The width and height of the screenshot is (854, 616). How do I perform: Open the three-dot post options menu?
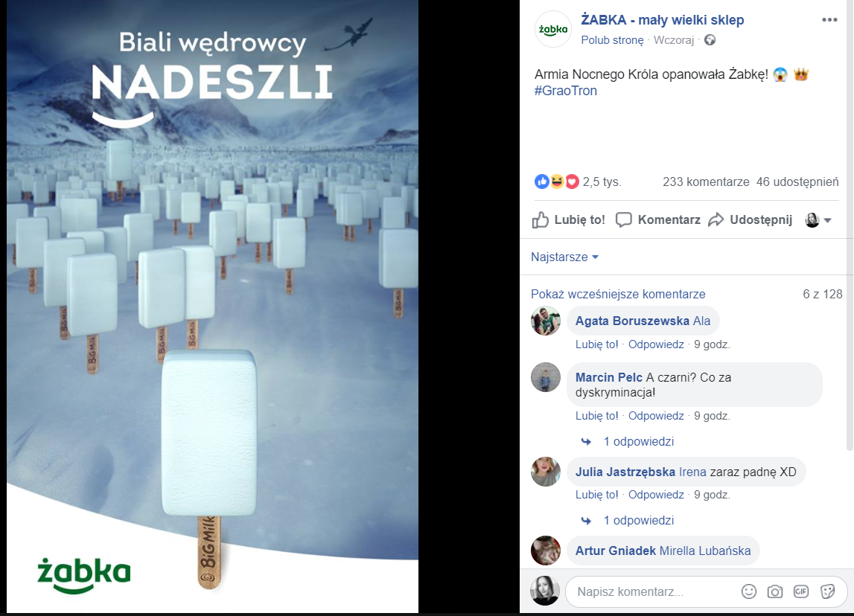tap(829, 20)
